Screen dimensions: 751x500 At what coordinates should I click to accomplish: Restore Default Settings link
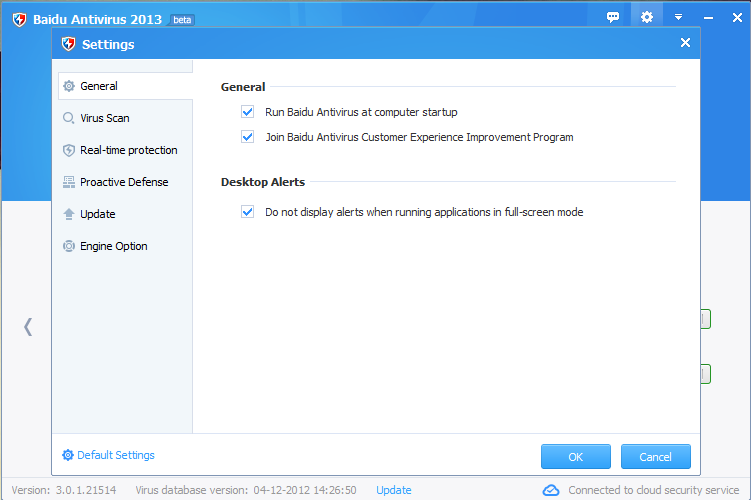(x=116, y=455)
